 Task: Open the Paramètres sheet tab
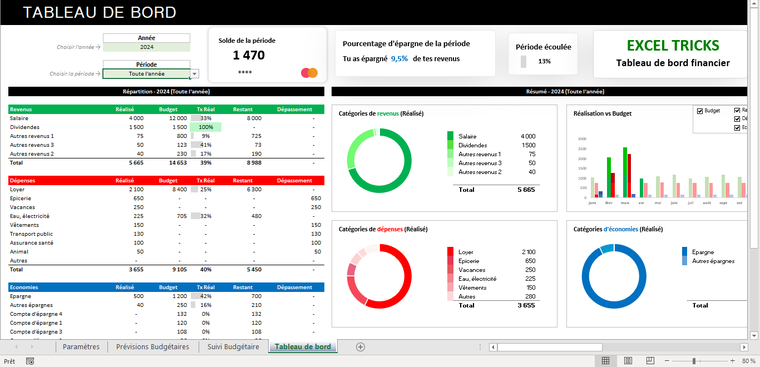point(81,347)
